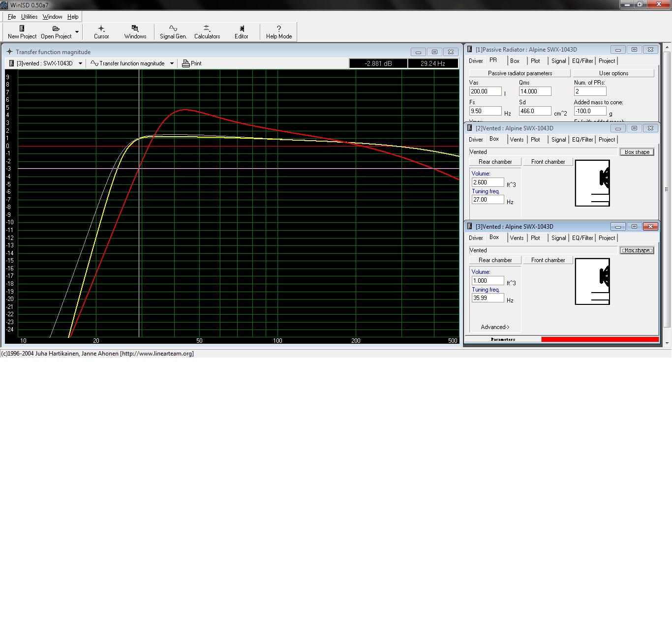This screenshot has height=627, width=672.
Task: Activate the Cursor tool
Action: coord(101,32)
